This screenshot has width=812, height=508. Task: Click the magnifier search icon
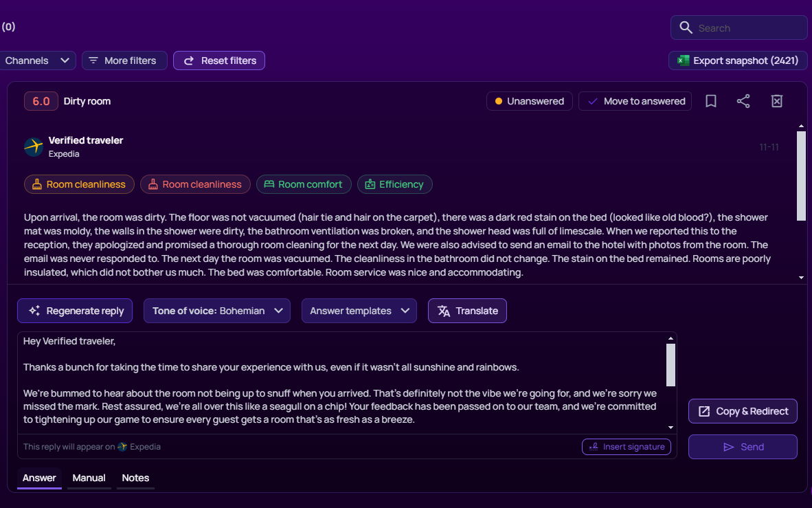[x=686, y=27]
